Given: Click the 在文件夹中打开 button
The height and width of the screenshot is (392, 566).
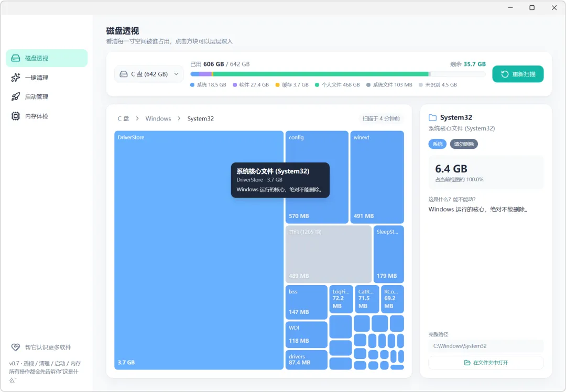Looking at the screenshot, I should [x=486, y=363].
